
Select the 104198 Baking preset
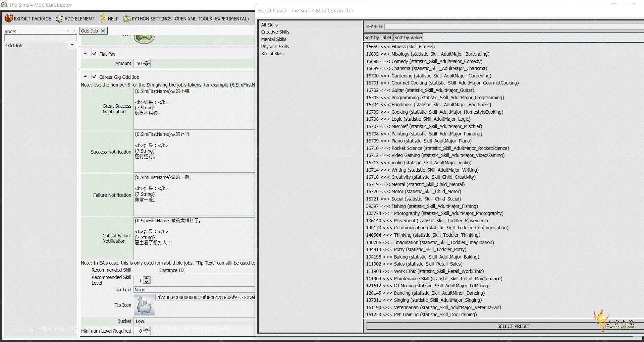click(x=423, y=257)
